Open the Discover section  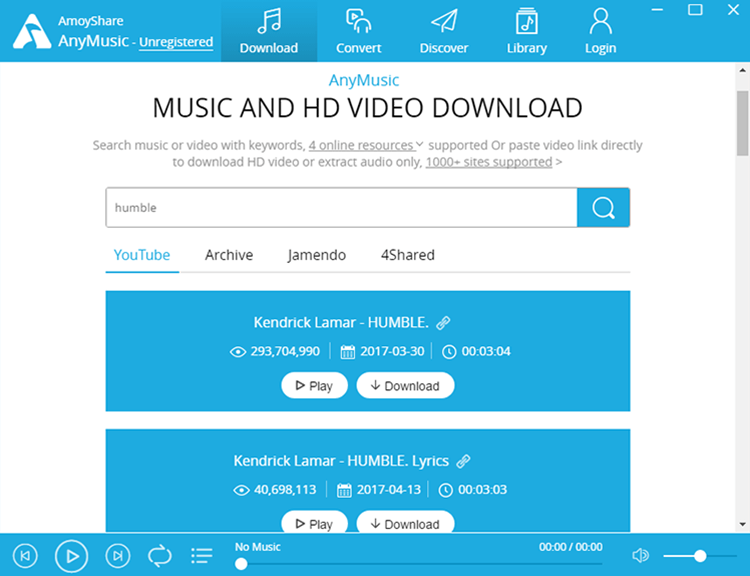443,31
